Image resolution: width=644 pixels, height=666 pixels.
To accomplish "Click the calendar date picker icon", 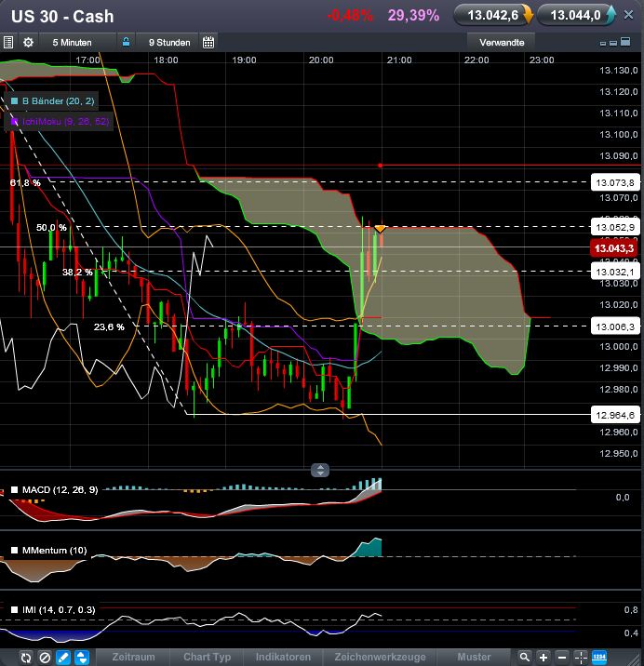I will point(208,42).
